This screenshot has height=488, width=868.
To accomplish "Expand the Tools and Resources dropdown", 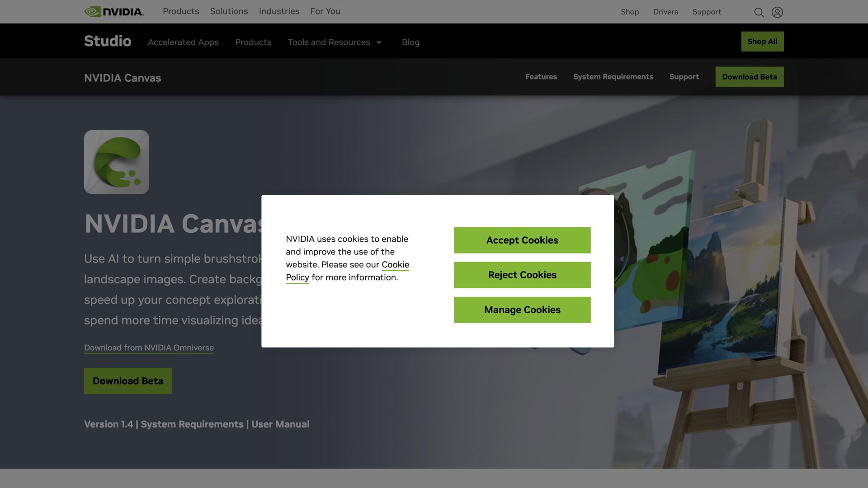I will coord(335,42).
